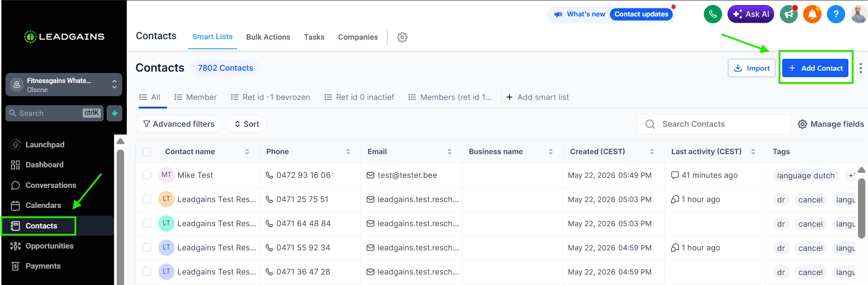
Task: Toggle the select-all contacts checkbox
Action: [x=147, y=152]
